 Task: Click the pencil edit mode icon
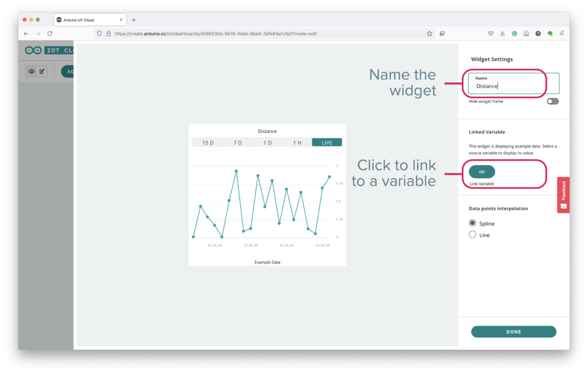point(42,71)
